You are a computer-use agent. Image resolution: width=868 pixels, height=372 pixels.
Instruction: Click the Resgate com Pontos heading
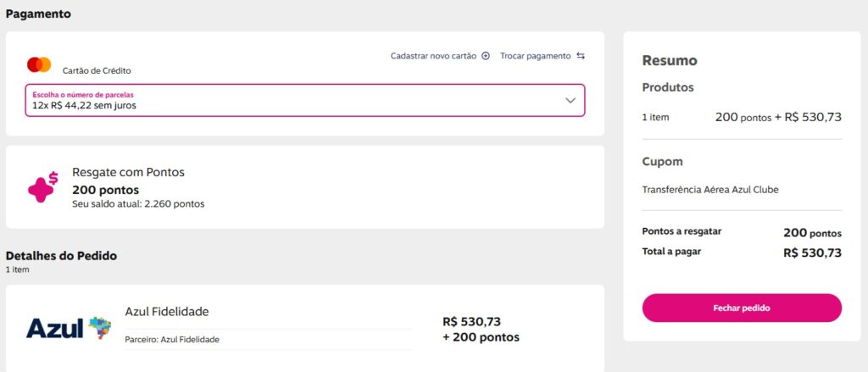click(x=128, y=172)
